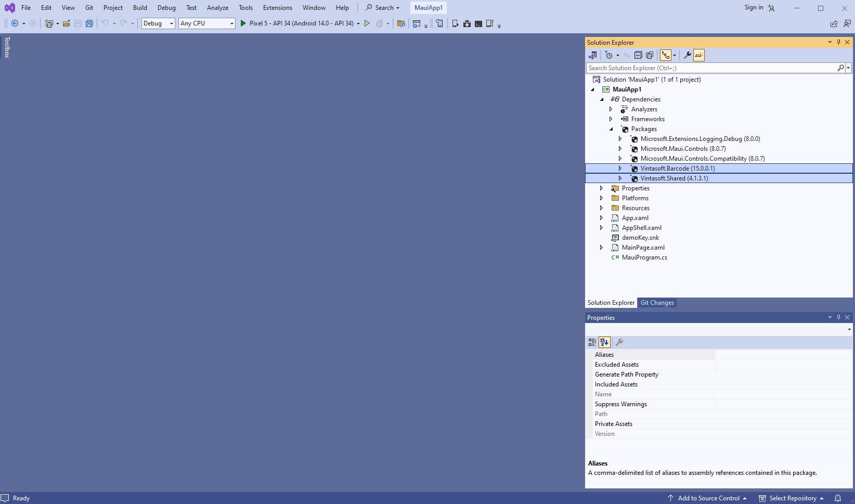Image resolution: width=855 pixels, height=504 pixels.
Task: Expand the Platforms folder
Action: coord(602,198)
